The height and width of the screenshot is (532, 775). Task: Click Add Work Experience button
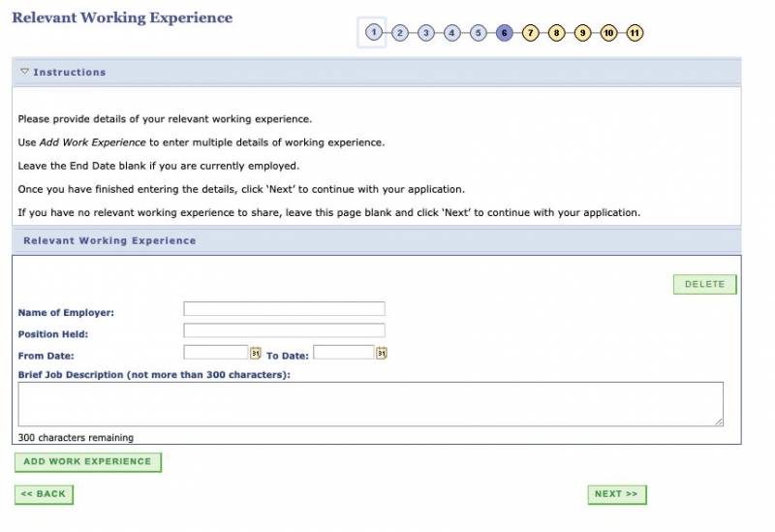pos(87,462)
